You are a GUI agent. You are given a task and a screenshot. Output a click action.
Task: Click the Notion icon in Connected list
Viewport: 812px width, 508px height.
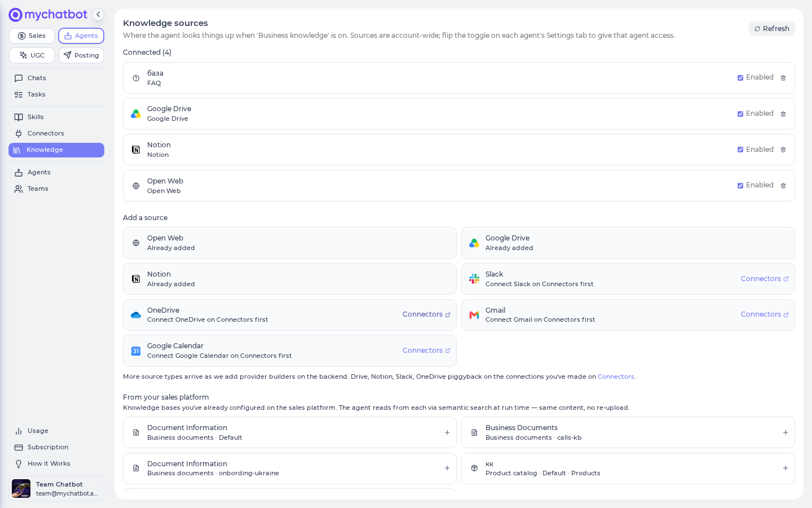(136, 150)
